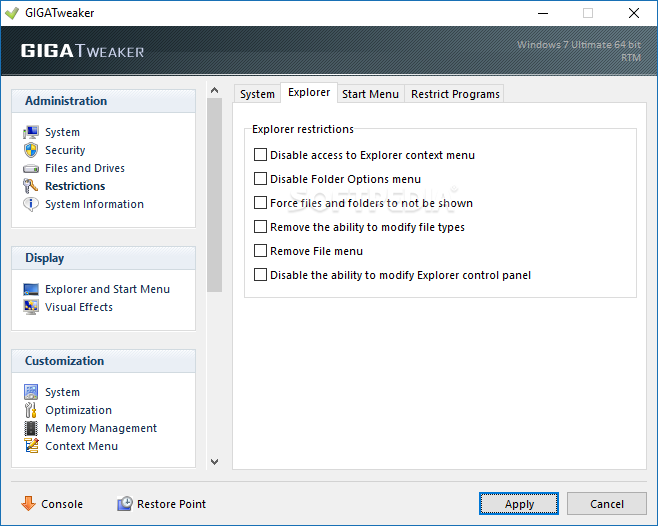Minimize the GIGATweaker window
The height and width of the screenshot is (526, 658).
543,13
